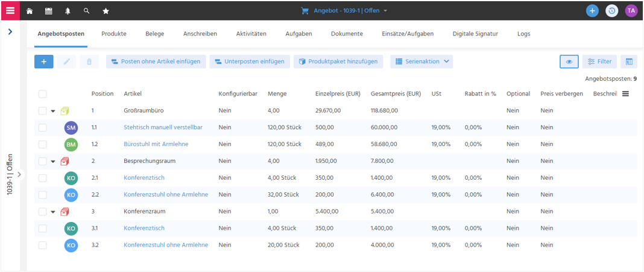Viewport: 644px width, 272px height.
Task: Click Posten ohne Artikel einfügen
Action: pos(156,62)
